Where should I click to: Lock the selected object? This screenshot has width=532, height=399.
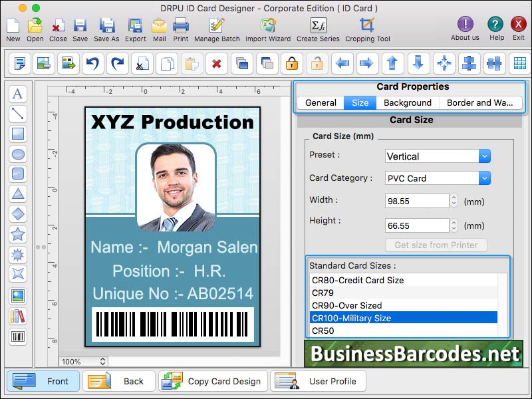click(x=291, y=64)
